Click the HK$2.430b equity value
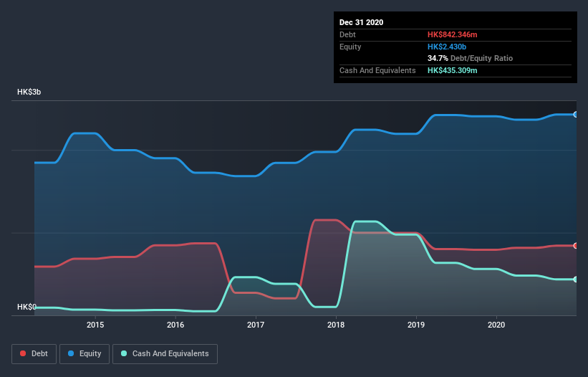The image size is (588, 377). click(x=447, y=47)
